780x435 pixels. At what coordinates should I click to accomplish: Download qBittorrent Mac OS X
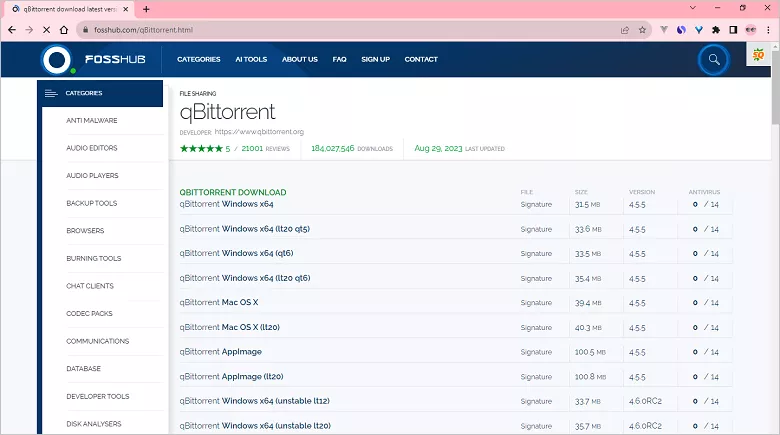pyautogui.click(x=219, y=303)
